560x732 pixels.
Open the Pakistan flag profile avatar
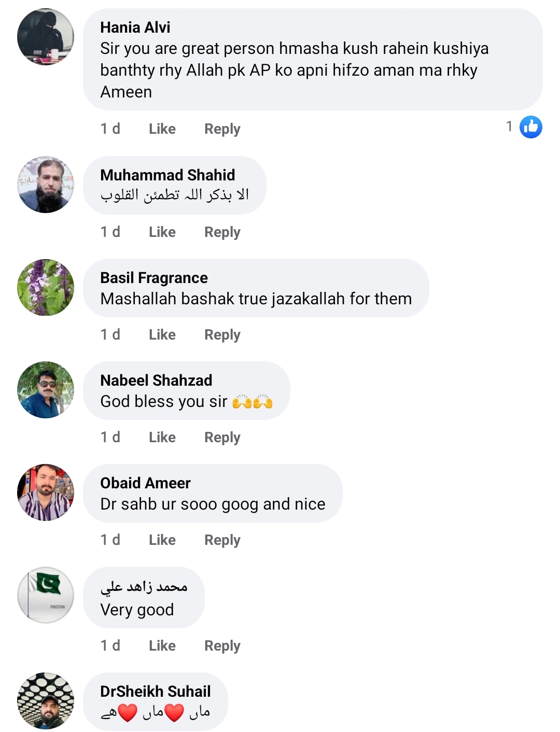[46, 595]
